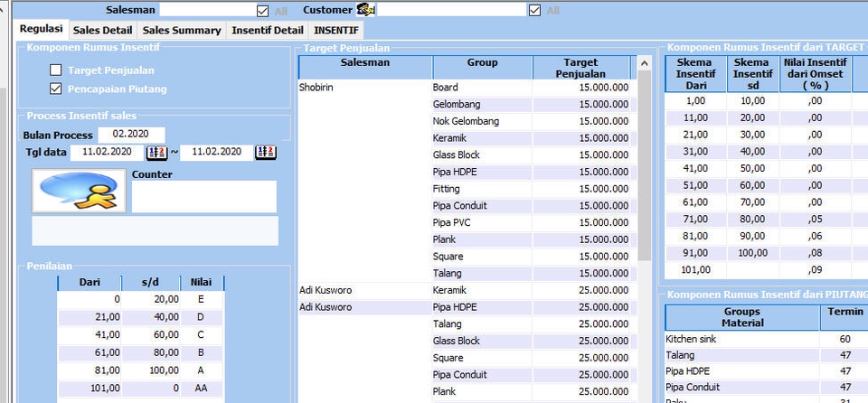Click the Group column header
The height and width of the screenshot is (403, 868).
482,68
